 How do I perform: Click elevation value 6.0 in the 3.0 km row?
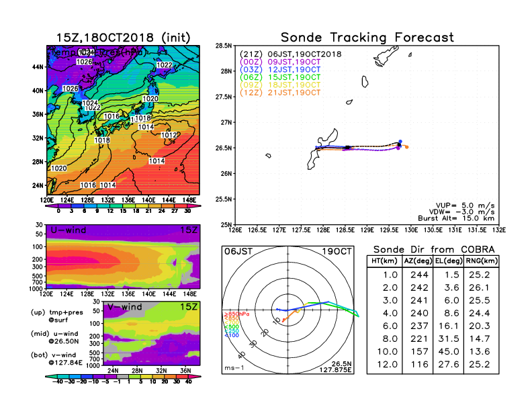(x=451, y=300)
